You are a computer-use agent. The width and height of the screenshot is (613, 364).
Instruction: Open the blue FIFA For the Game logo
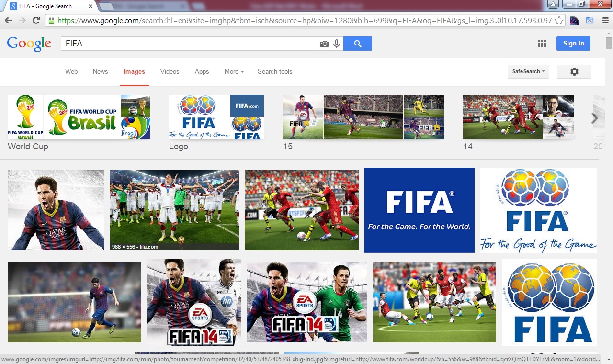click(420, 210)
